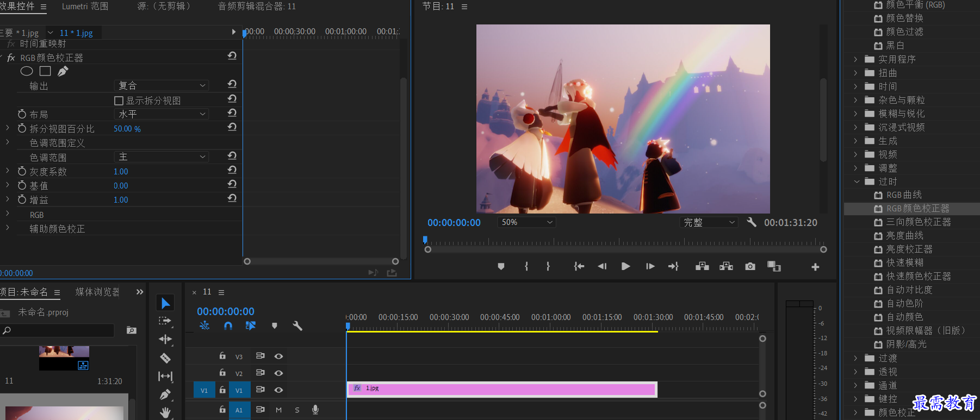Toggle V1 track output eye
Image resolution: width=980 pixels, height=420 pixels.
[x=278, y=390]
